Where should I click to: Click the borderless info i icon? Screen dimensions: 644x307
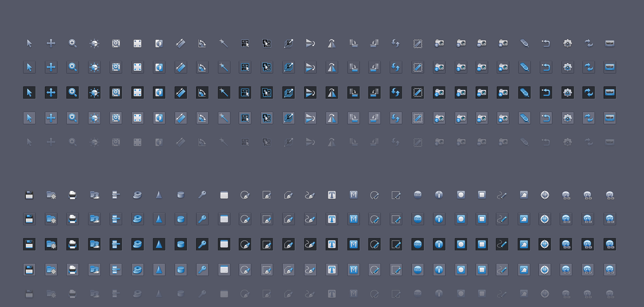point(439,195)
